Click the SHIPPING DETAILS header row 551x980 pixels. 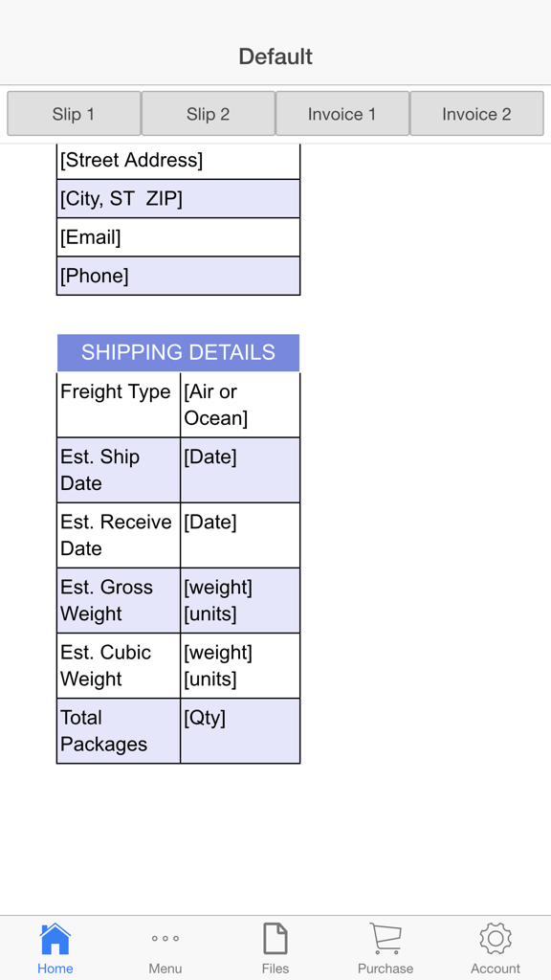click(178, 352)
